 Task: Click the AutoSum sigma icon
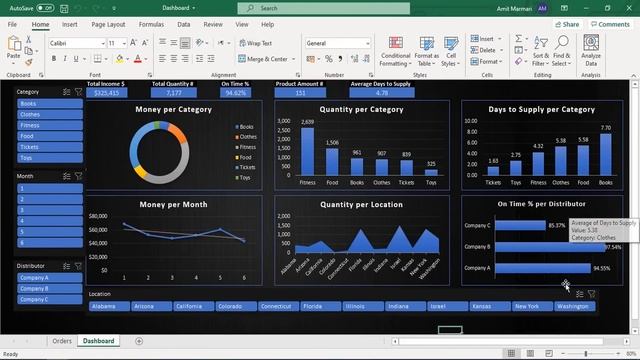(518, 39)
